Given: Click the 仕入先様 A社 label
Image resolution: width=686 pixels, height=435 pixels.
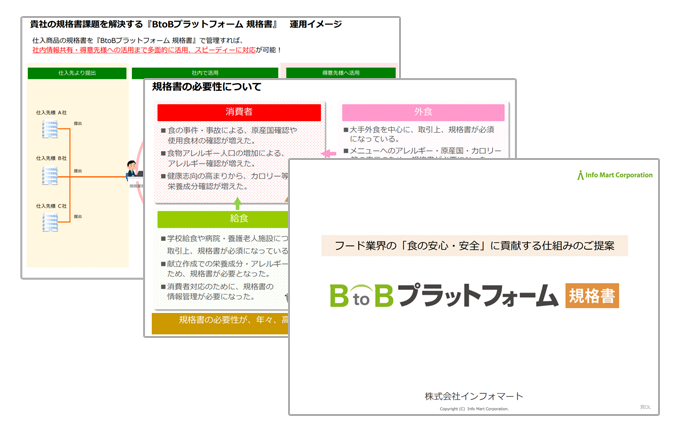Looking at the screenshot, I should (51, 113).
